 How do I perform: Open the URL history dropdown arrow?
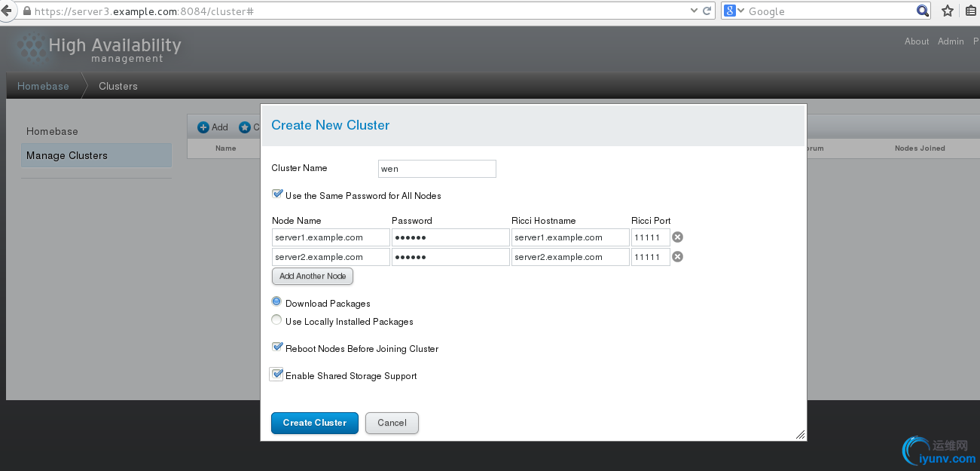point(695,11)
